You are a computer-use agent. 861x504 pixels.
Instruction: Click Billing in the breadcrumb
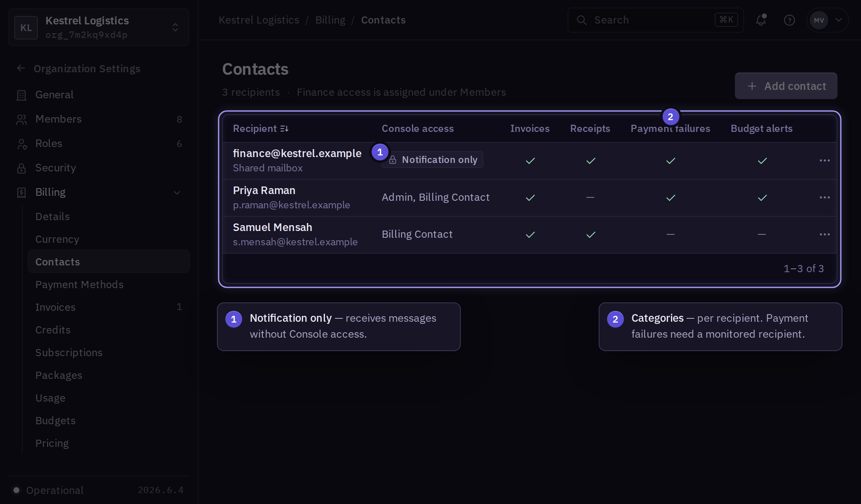click(x=330, y=20)
